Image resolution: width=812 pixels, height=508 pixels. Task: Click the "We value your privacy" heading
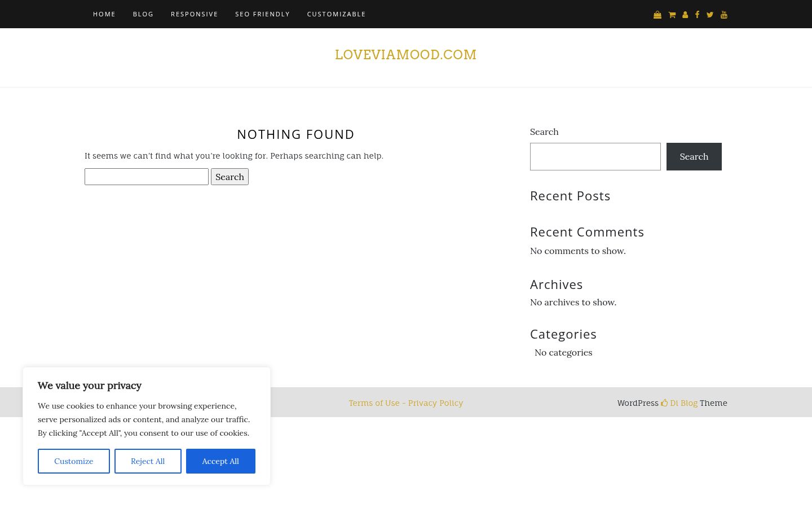point(90,386)
